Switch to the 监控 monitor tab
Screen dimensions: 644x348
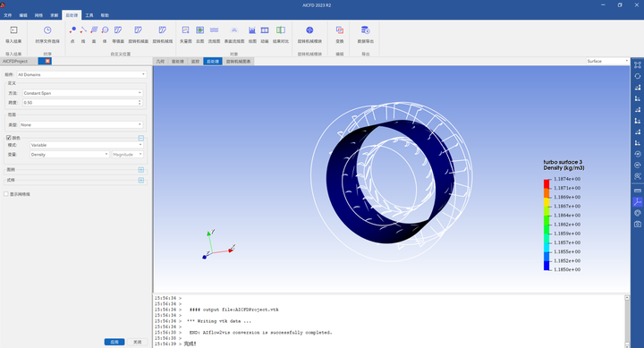195,61
